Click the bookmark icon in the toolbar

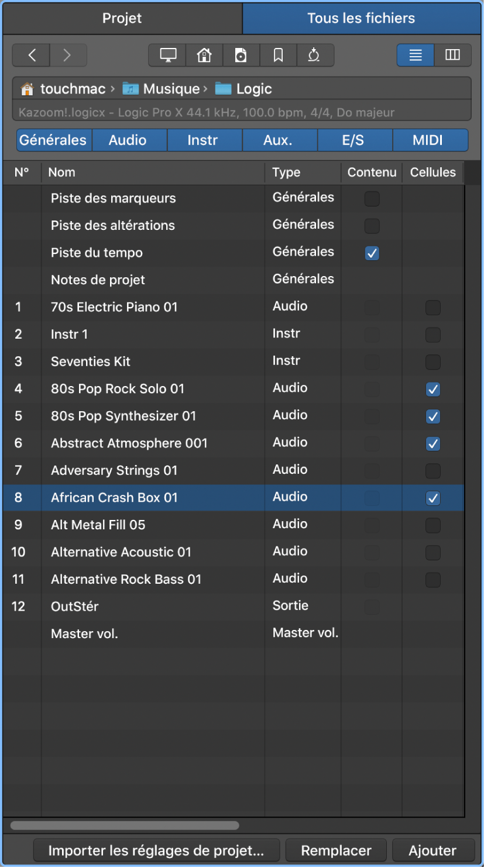coord(278,55)
